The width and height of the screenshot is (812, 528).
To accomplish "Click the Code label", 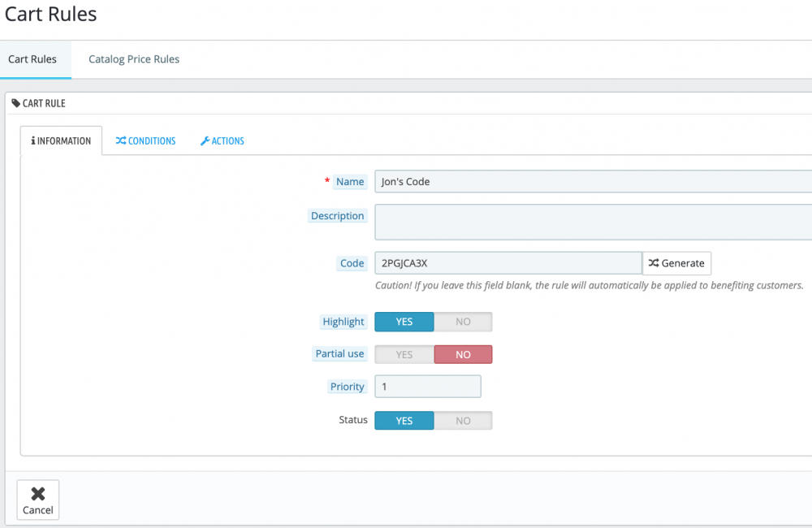I will (x=352, y=263).
